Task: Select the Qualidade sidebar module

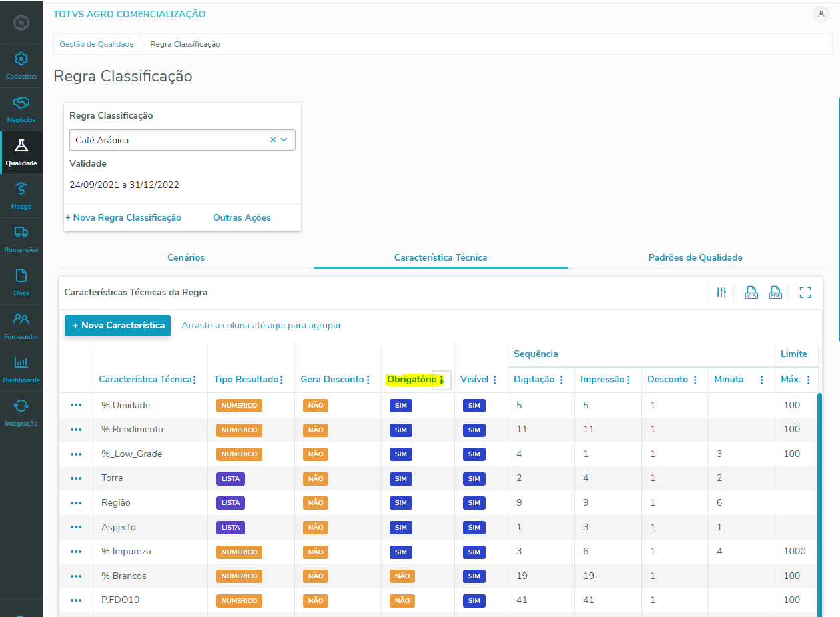Action: 21,152
